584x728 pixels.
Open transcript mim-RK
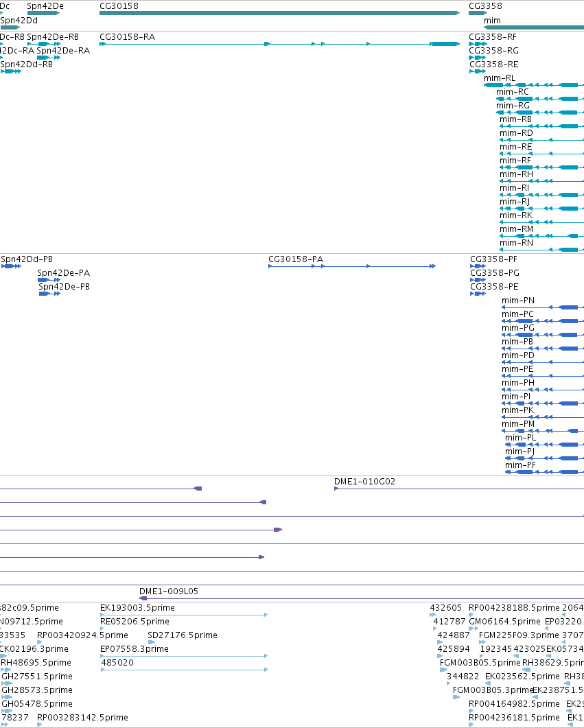pos(516,215)
